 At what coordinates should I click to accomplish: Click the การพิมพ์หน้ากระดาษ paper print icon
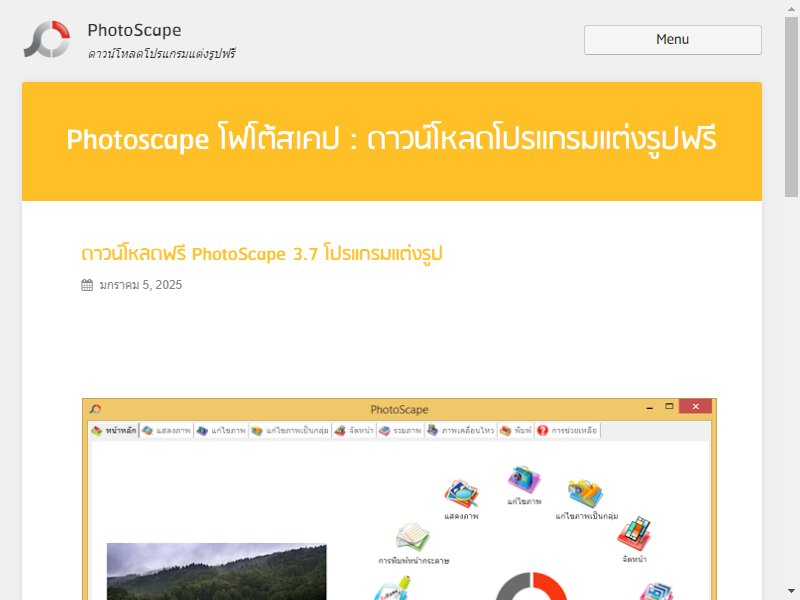[413, 537]
